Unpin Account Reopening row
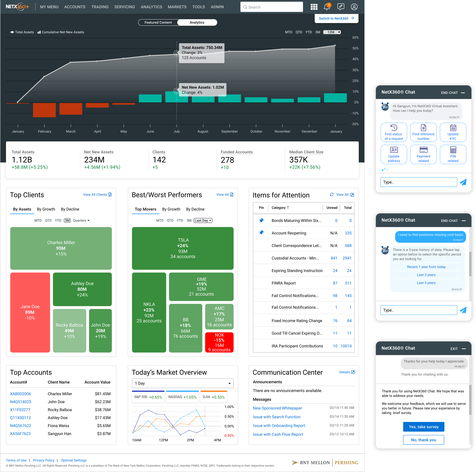The height and width of the screenshot is (472, 476). point(261,232)
